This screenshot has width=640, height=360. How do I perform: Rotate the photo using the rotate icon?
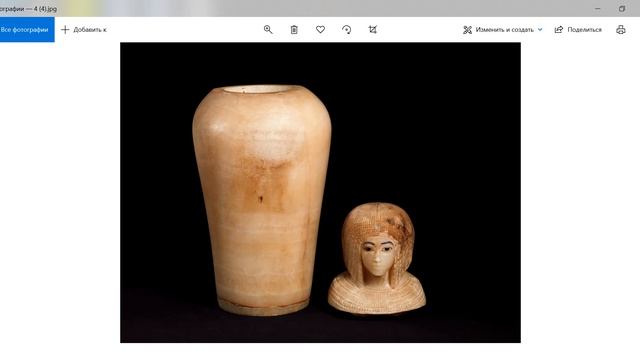pyautogui.click(x=347, y=29)
